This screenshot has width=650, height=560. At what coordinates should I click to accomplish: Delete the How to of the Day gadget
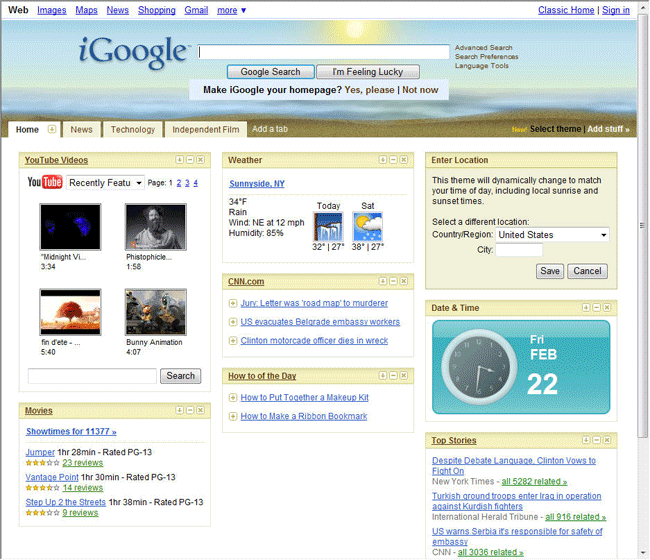click(x=404, y=375)
